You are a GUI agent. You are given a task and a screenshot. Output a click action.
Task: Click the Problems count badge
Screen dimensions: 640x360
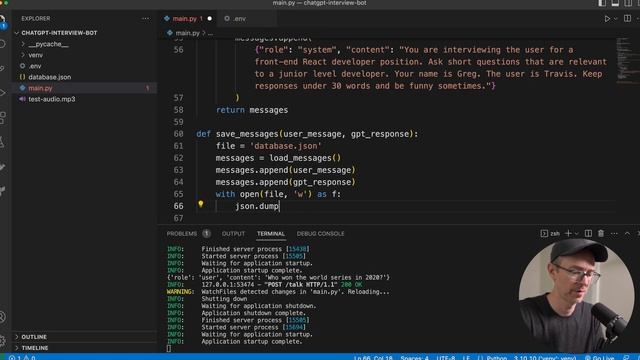pos(206,233)
